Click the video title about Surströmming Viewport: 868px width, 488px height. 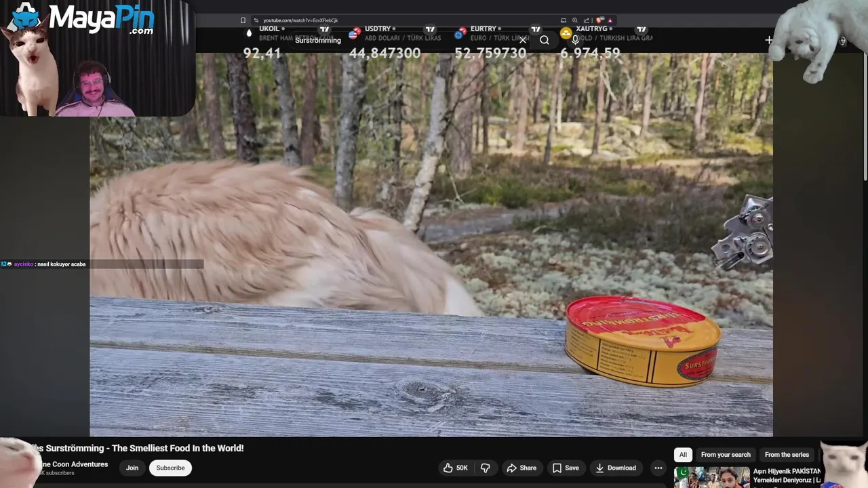(x=136, y=448)
